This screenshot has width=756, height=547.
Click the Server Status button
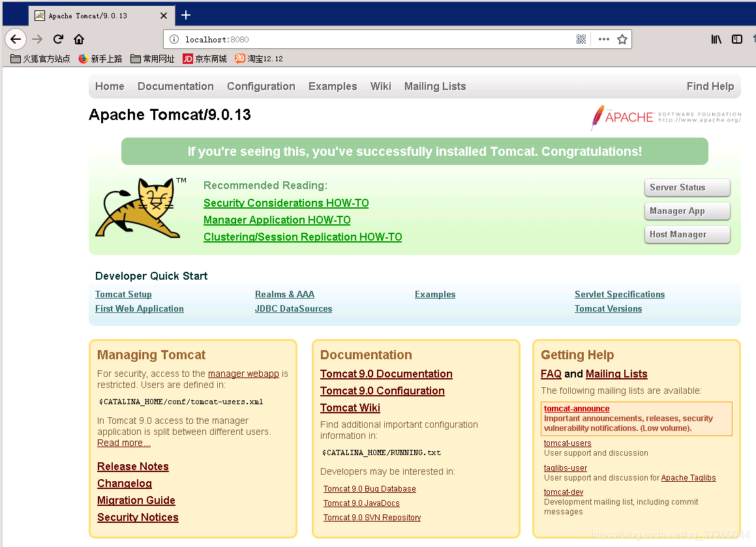(x=687, y=188)
